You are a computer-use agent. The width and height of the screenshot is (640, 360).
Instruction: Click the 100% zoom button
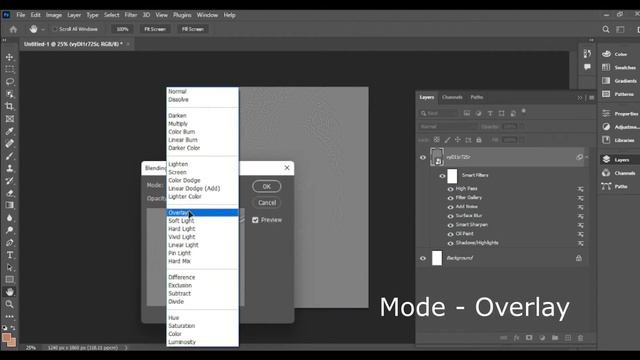[122, 29]
